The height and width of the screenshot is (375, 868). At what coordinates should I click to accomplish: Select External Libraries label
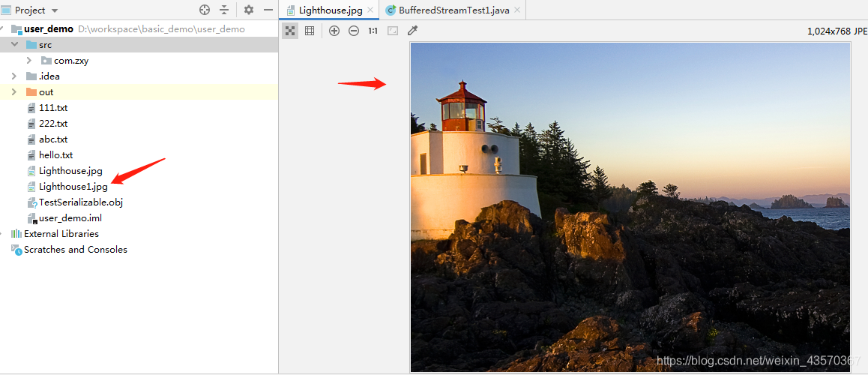tap(61, 234)
